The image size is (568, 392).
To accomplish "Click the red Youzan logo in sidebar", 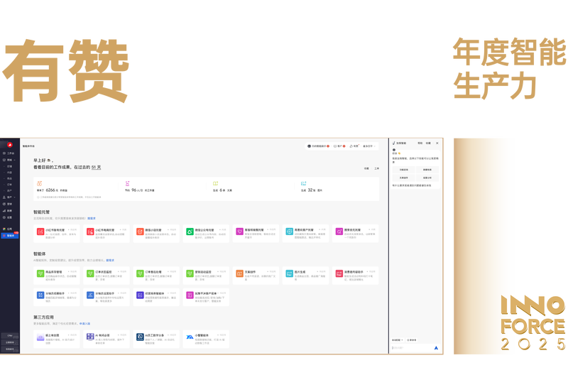I will click(10, 145).
